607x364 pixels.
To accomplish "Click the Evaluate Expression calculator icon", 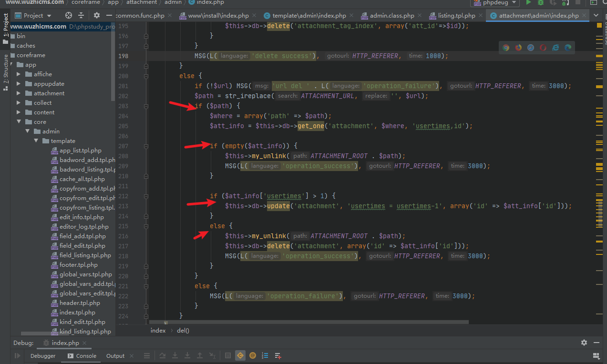I will 228,355.
